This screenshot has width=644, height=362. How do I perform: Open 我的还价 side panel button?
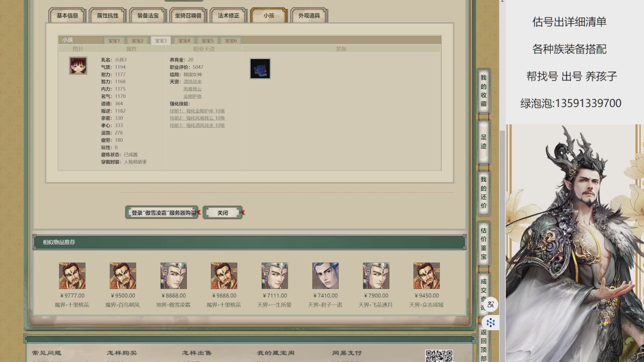click(483, 192)
